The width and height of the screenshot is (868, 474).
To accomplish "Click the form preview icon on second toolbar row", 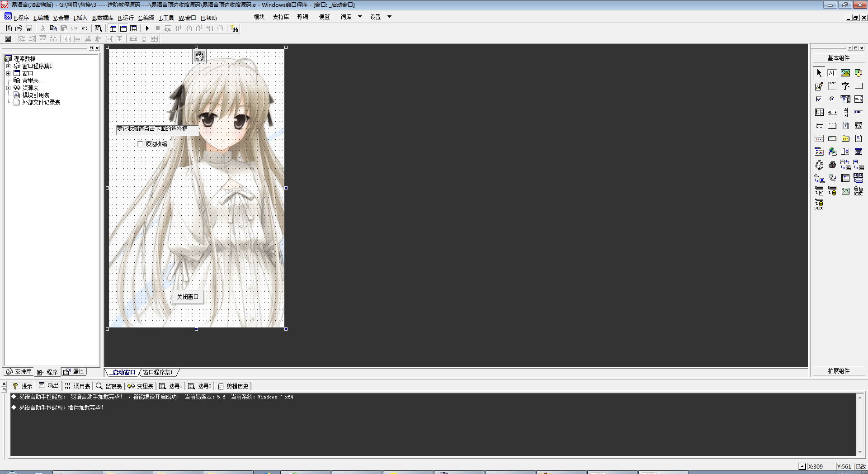I will coord(8,39).
